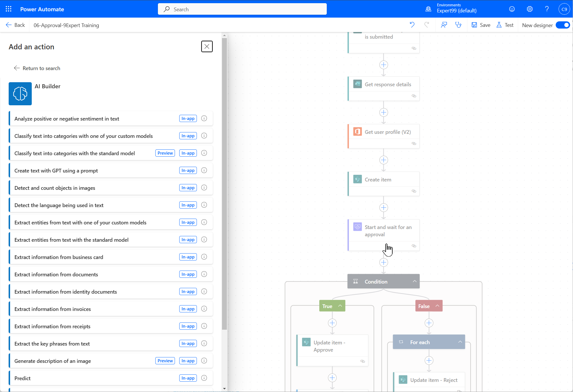This screenshot has width=573, height=392.
Task: Click the settings gear icon
Action: point(530,9)
